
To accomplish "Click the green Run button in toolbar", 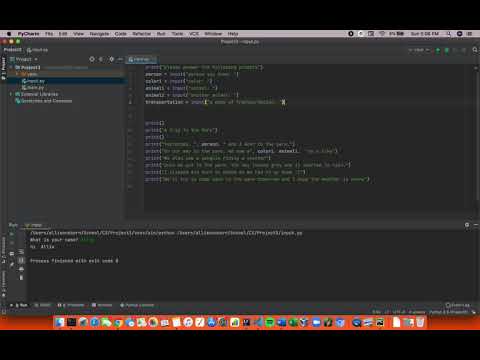I will pos(438,50).
